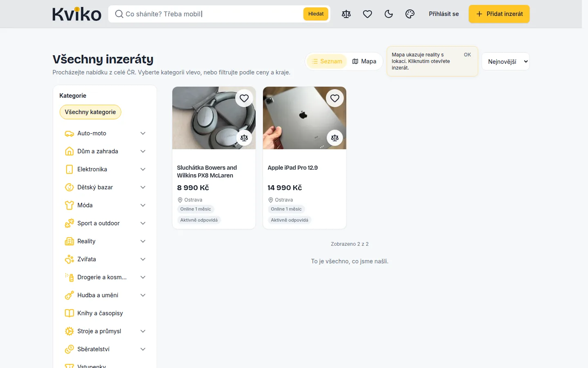Open the Reality category
The width and height of the screenshot is (588, 368).
click(87, 241)
